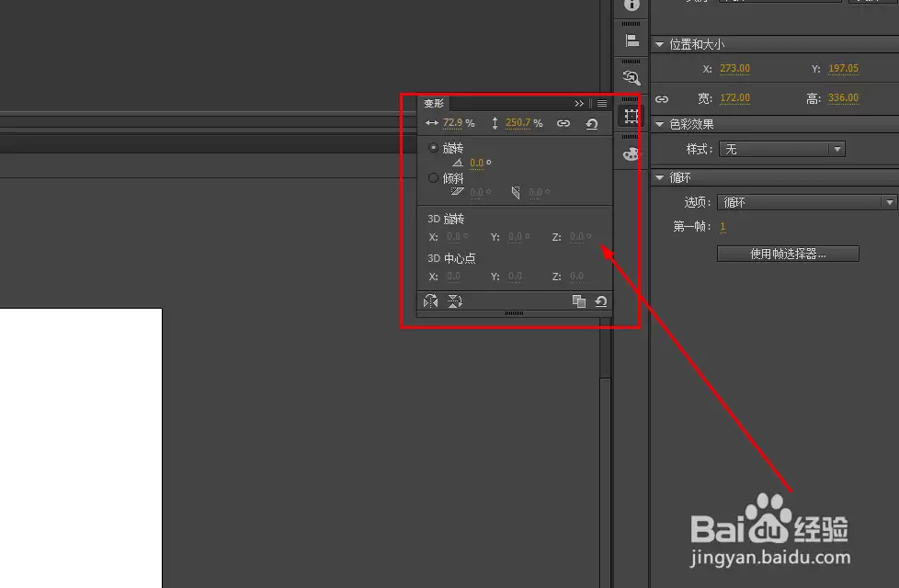This screenshot has height=588, width=899.
Task: Open the Info panel icon in dock
Action: [632, 4]
